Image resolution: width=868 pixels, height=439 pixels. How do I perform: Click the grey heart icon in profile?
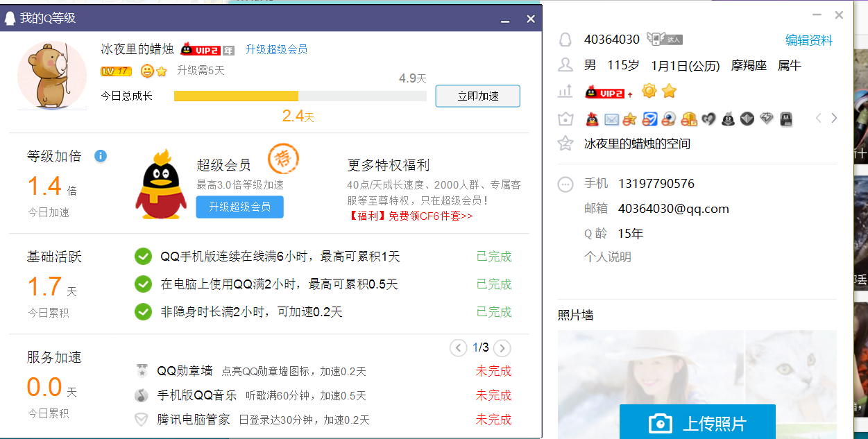pos(708,119)
